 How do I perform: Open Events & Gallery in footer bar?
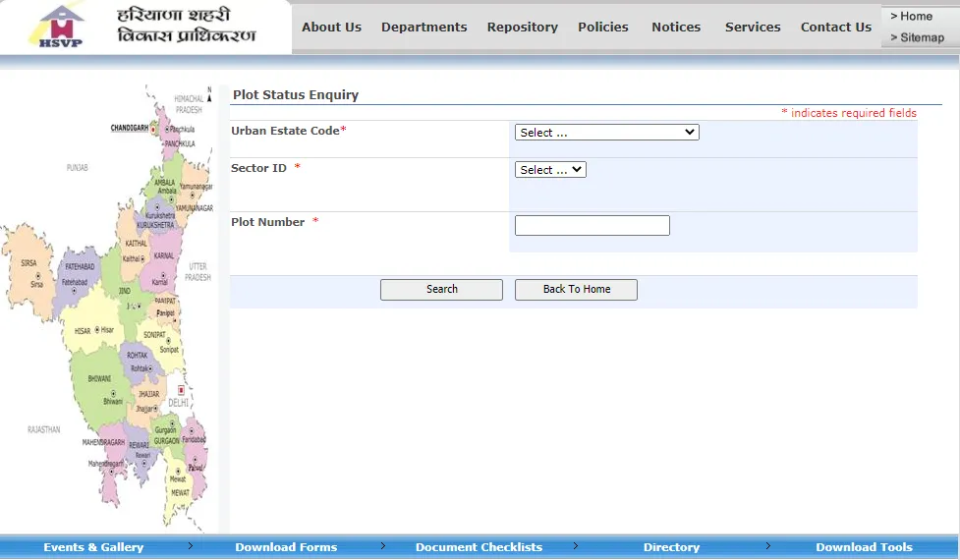[93, 547]
